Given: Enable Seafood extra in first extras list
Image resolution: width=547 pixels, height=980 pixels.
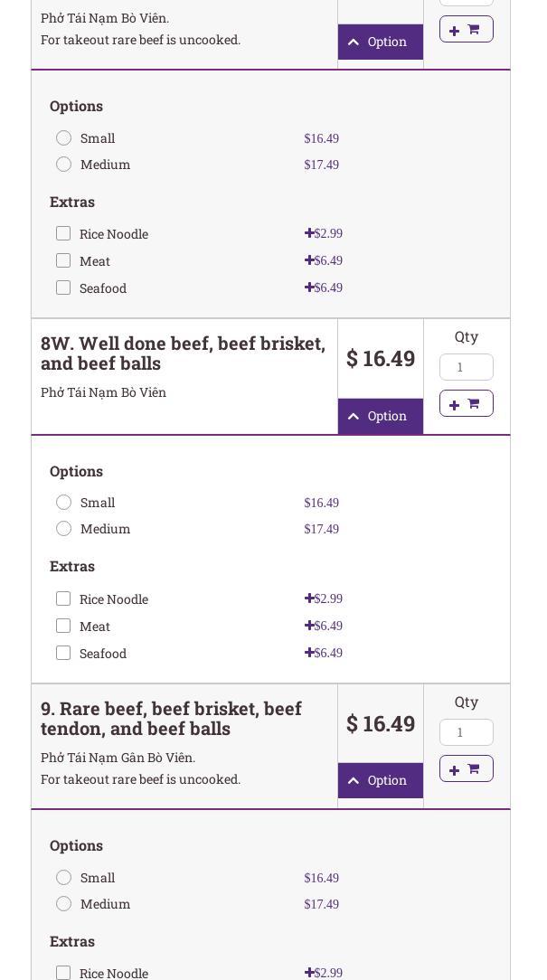Looking at the screenshot, I should pyautogui.click(x=63, y=287).
